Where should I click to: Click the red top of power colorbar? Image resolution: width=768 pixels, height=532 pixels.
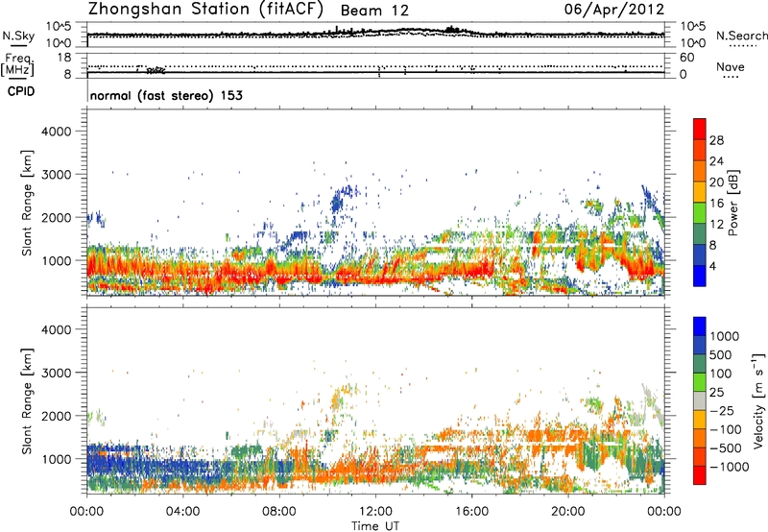[x=700, y=129]
